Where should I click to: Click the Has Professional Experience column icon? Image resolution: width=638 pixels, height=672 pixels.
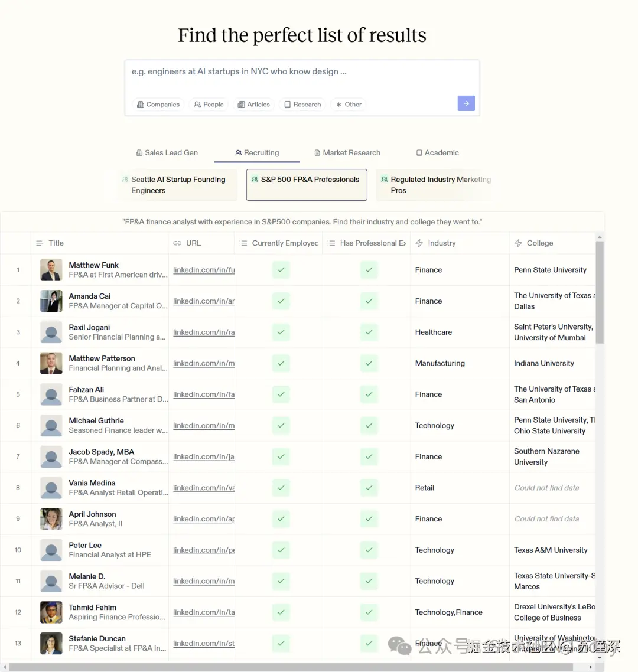331,243
